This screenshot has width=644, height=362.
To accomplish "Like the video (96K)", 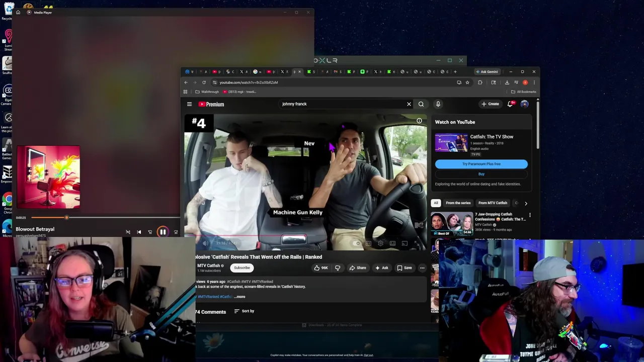I will pyautogui.click(x=320, y=268).
